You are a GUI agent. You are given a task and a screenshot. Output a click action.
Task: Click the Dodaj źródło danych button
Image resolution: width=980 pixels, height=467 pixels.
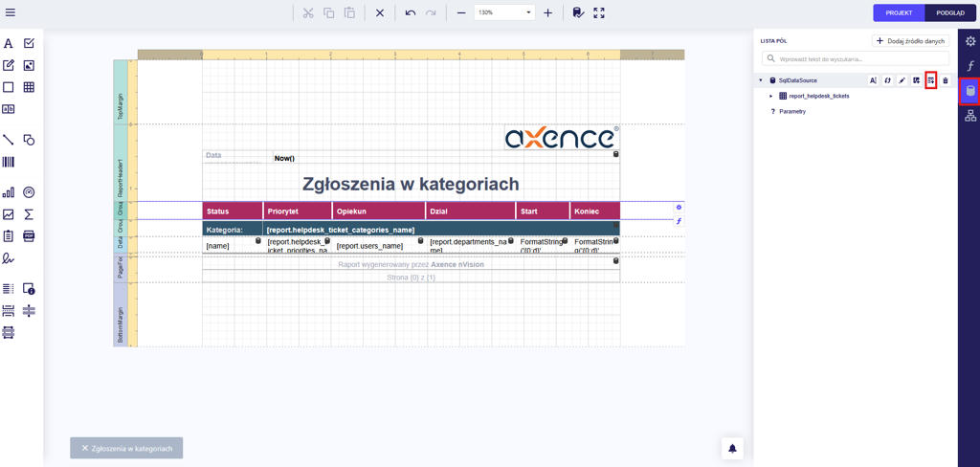910,41
